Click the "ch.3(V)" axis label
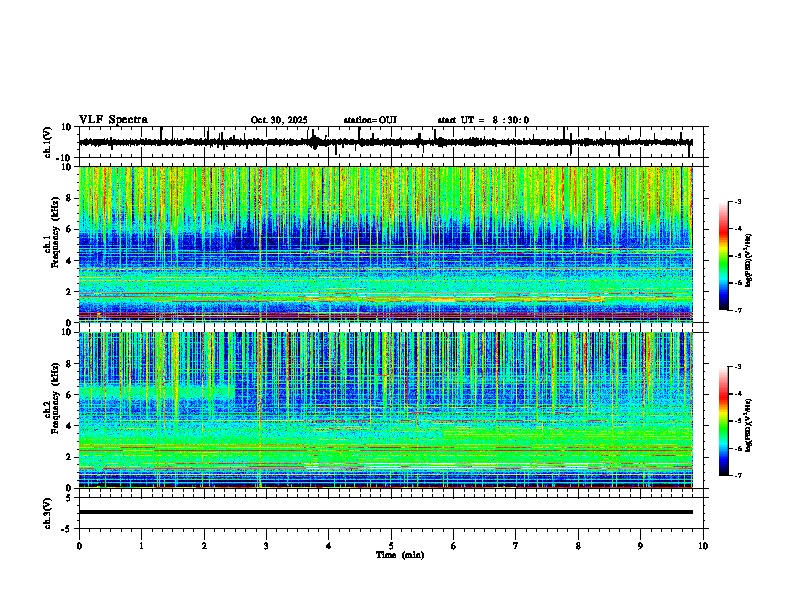Viewport: 792px width, 612px height. (48, 513)
